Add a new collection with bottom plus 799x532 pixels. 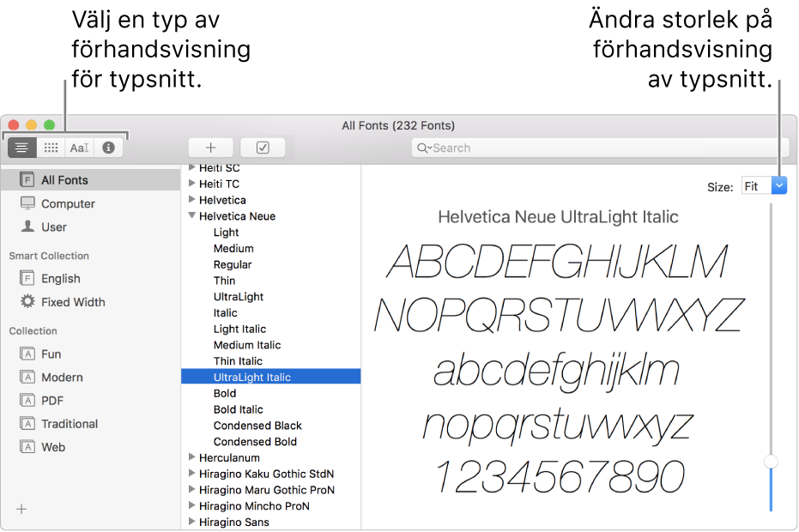21,509
